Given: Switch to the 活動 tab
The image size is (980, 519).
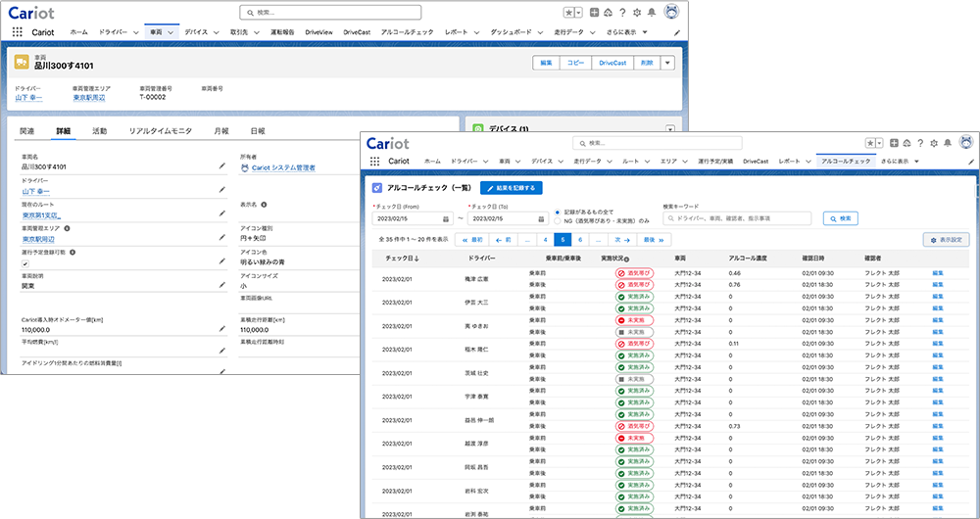Looking at the screenshot, I should (x=99, y=131).
